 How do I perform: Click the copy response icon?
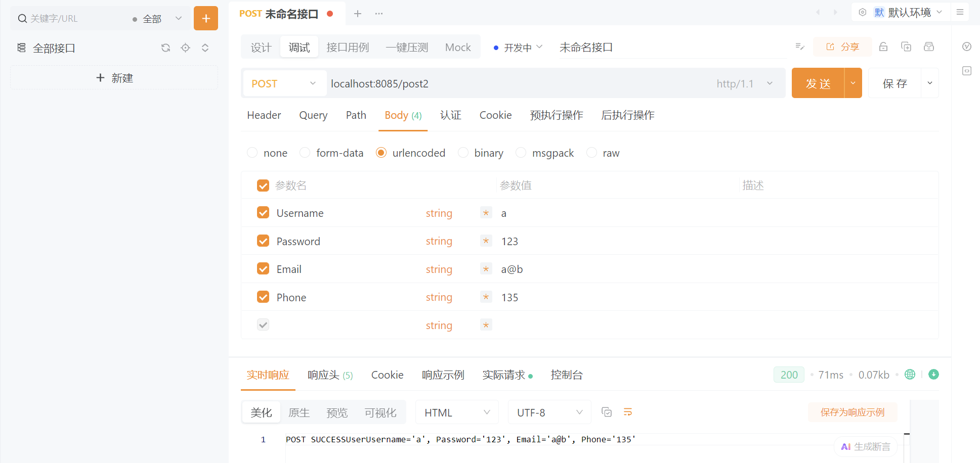click(x=607, y=412)
